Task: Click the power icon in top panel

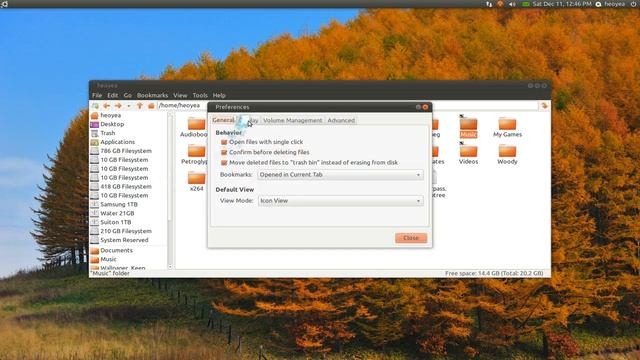Action: 633,4
